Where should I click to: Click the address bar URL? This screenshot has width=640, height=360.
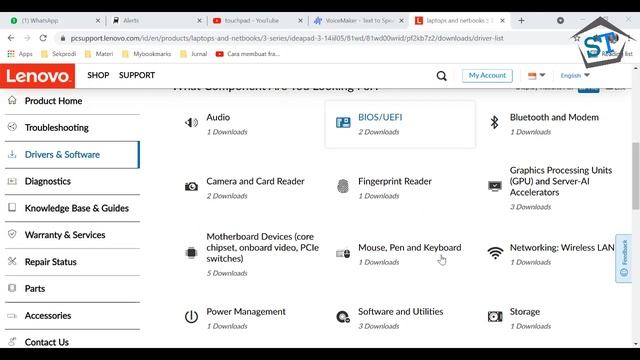pos(287,38)
